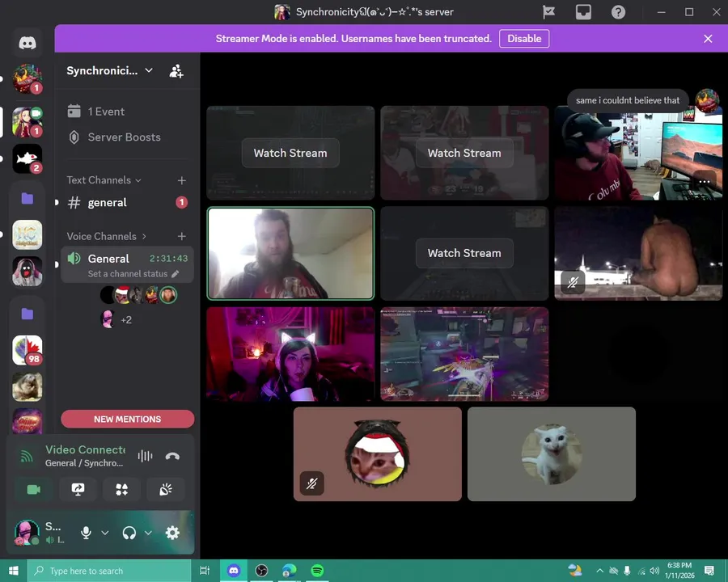This screenshot has width=728, height=582.
Task: Watch Stream in the top middle tile
Action: coord(464,153)
